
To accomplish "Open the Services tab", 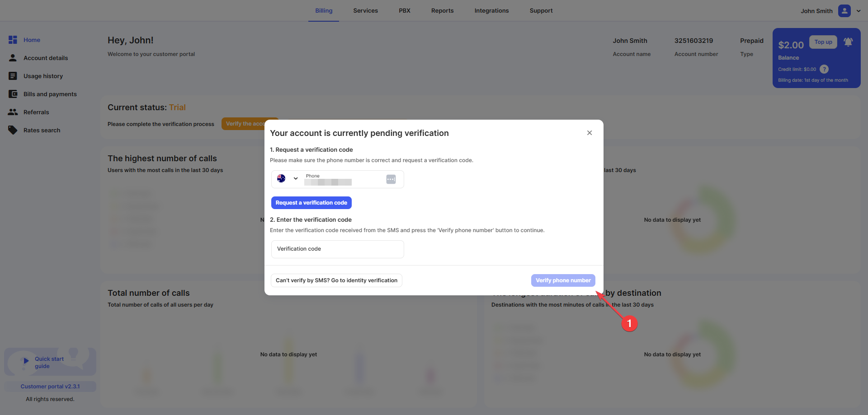I will pyautogui.click(x=365, y=11).
